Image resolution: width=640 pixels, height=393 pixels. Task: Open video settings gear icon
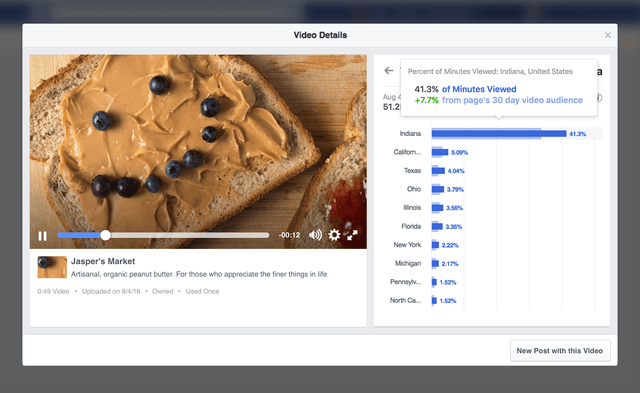pyautogui.click(x=334, y=235)
